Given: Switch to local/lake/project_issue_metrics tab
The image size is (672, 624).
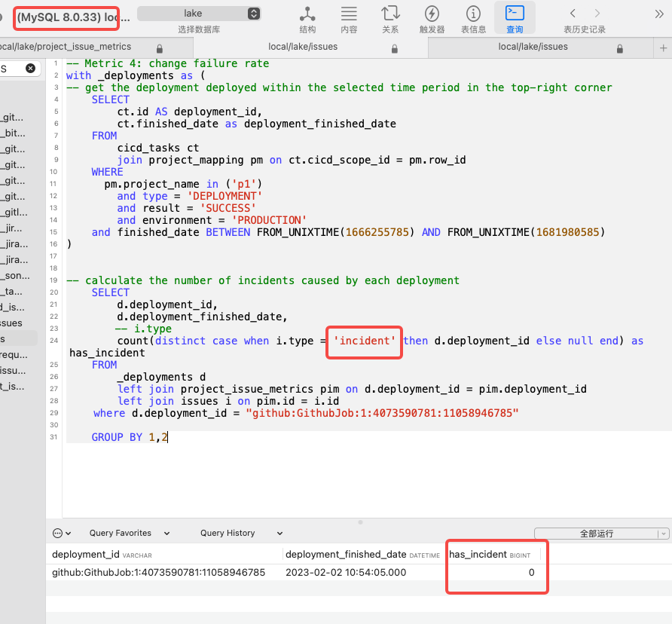Looking at the screenshot, I should tap(96, 47).
